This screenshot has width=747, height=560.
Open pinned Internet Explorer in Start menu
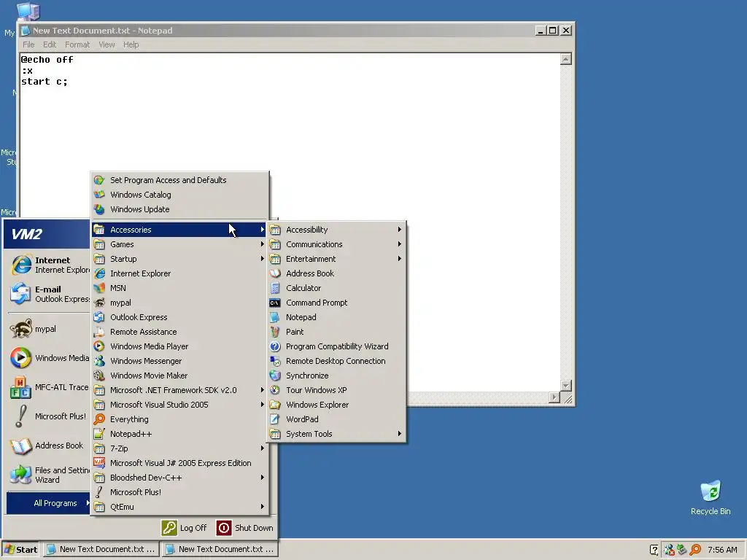point(50,265)
